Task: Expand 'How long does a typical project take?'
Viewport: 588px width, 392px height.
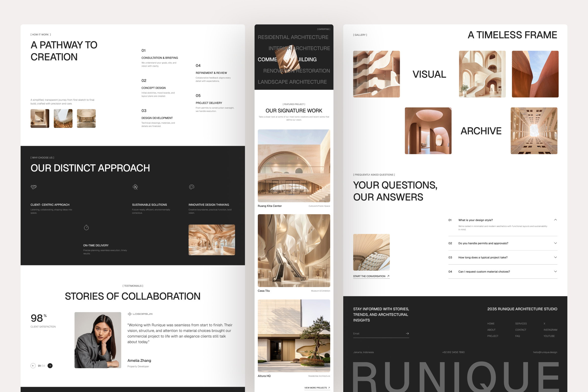Action: point(555,257)
